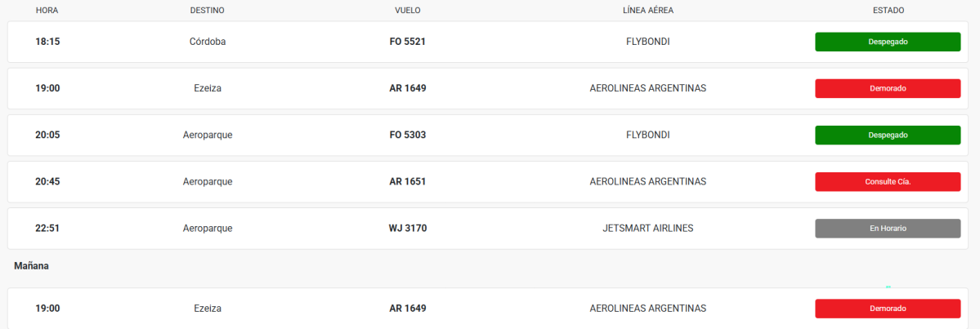Click the VUELO column header
The image size is (980, 329).
407,10
